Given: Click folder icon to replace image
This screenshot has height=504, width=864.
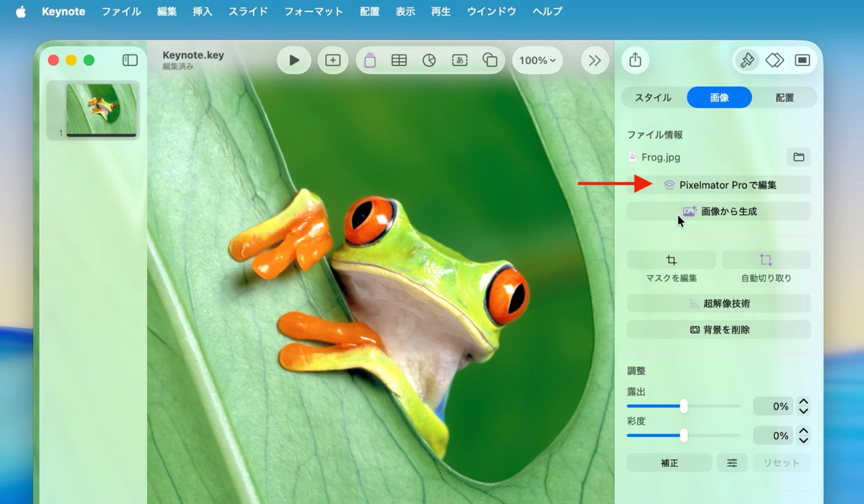Looking at the screenshot, I should point(799,157).
